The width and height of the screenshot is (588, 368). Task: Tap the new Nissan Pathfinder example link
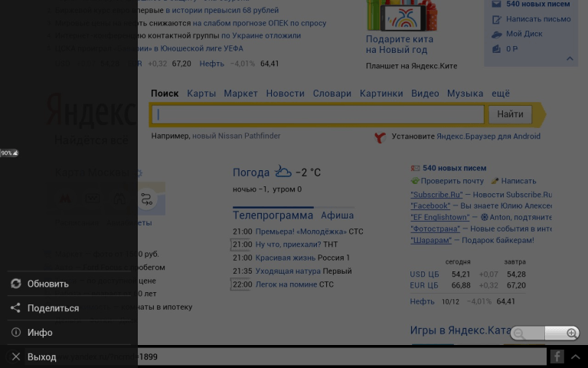[x=236, y=136]
